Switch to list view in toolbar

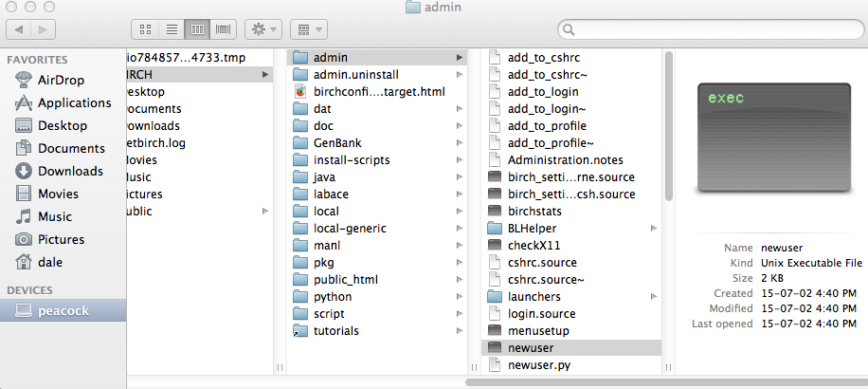point(171,29)
